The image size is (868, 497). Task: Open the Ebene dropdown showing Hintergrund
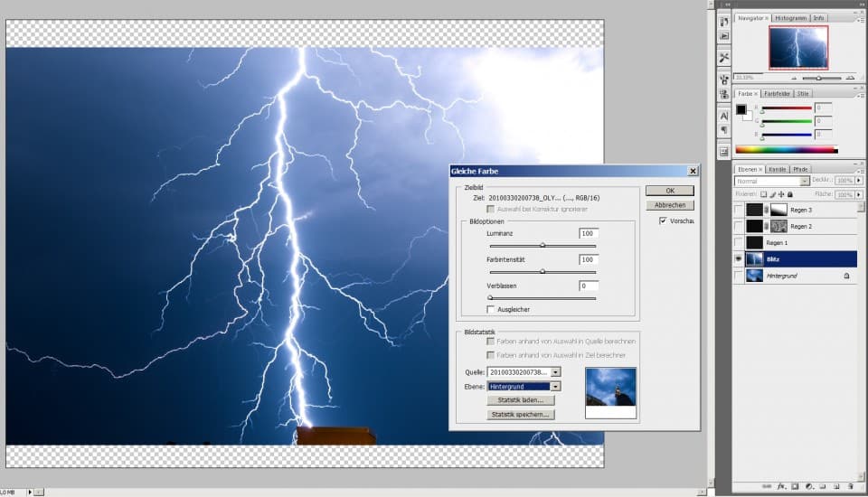coord(555,386)
